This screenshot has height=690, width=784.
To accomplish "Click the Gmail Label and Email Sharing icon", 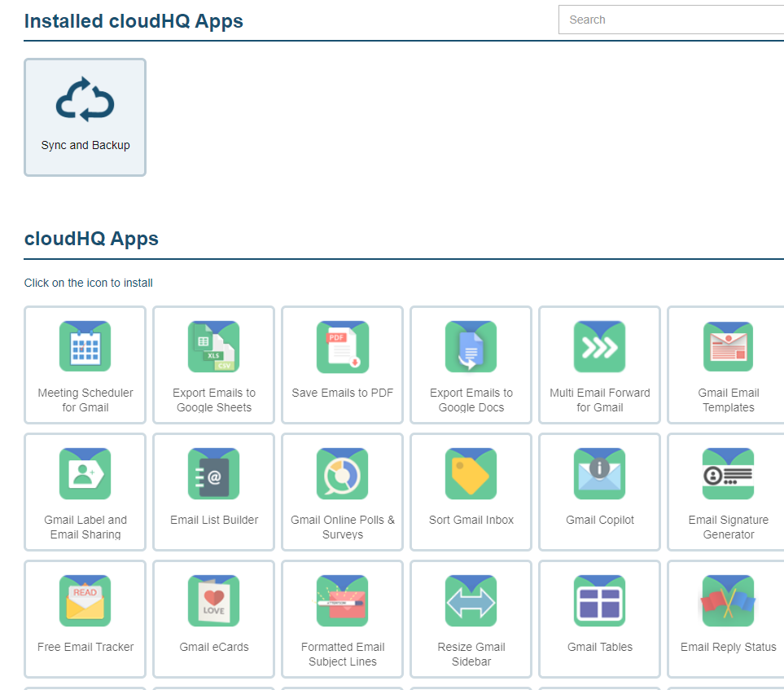I will point(85,473).
